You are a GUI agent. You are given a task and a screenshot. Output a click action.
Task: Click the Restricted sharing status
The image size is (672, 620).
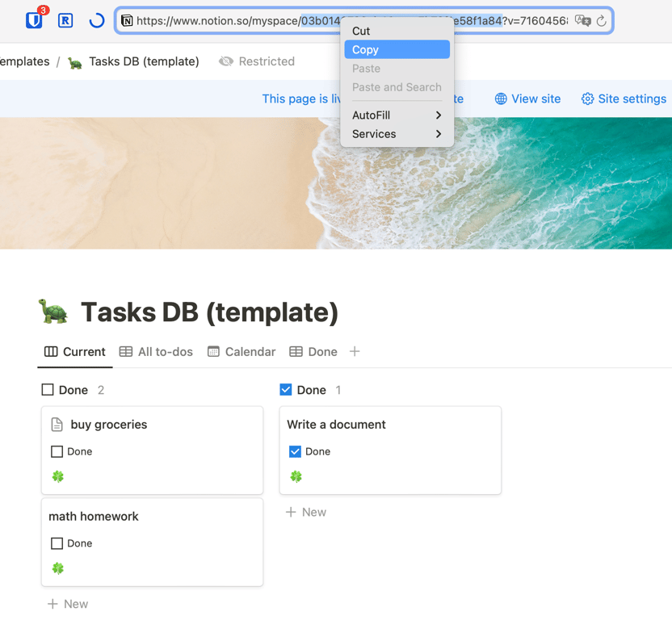coord(257,61)
